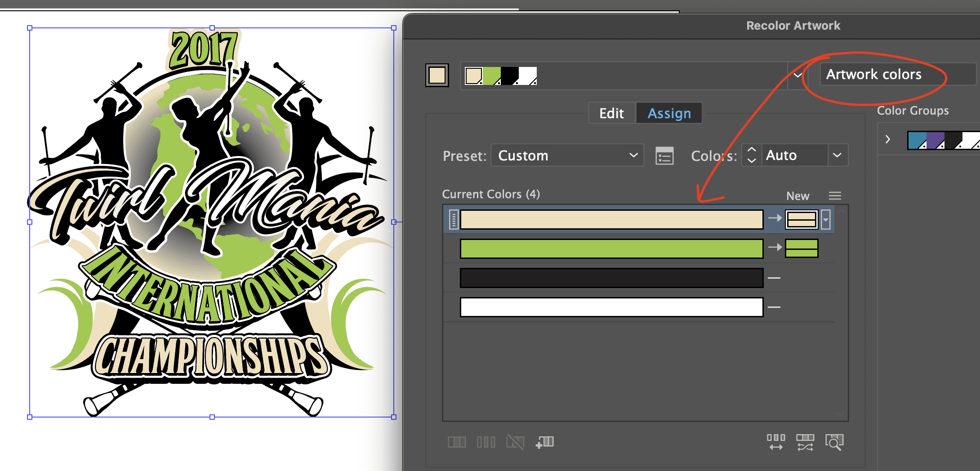Open Color Reduction Options icon
The image size is (980, 471).
coord(664,156)
